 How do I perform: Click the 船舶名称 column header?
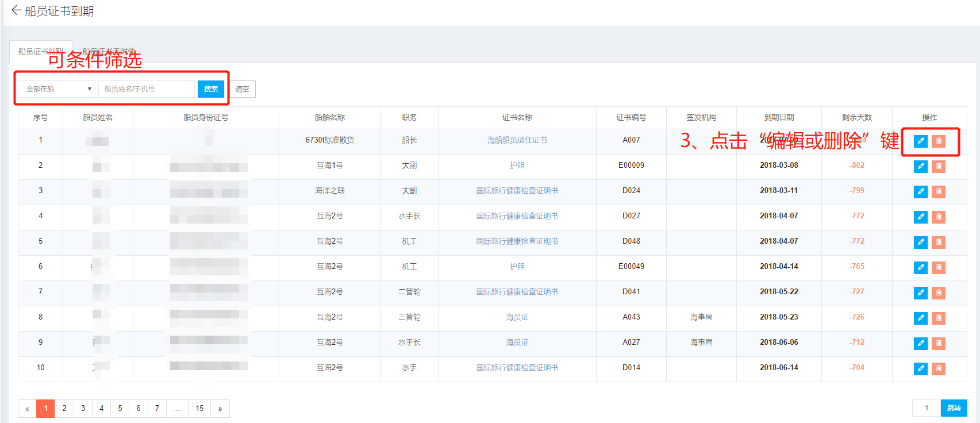coord(330,117)
